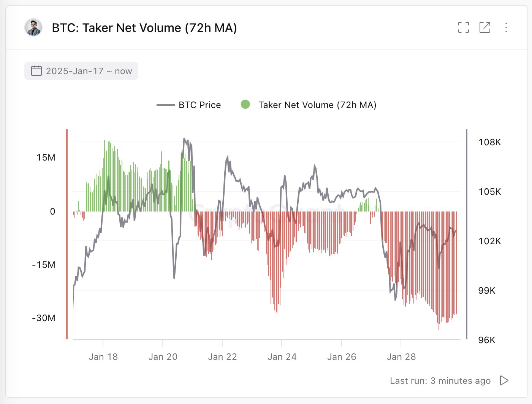Open the 2025-Jan-17 ~ now date range picker
The image size is (532, 404).
tap(81, 71)
